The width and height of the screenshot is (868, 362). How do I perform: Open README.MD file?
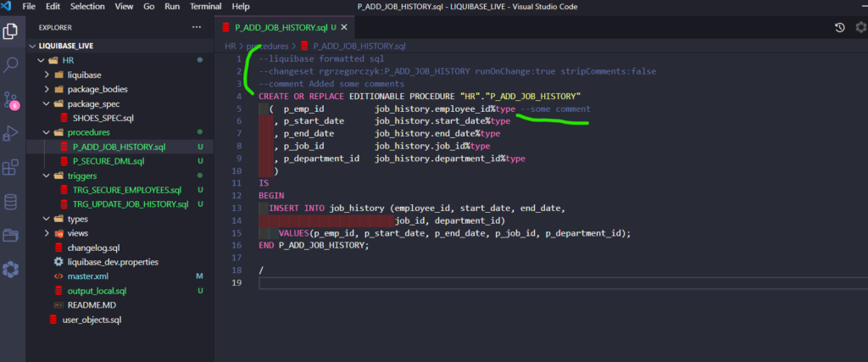coord(120,305)
